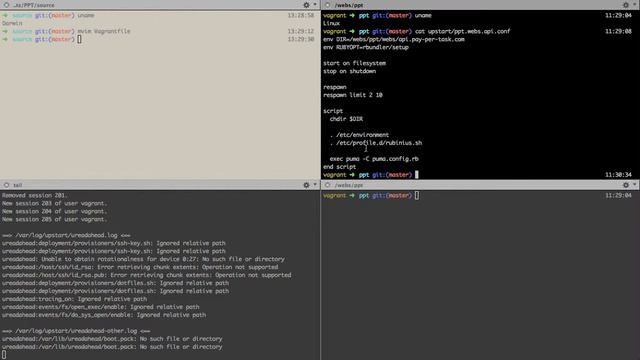Click the 'cat upstart/ppt.webs.api.conf' command
Viewport: 640px width, 360px height.
(x=462, y=31)
